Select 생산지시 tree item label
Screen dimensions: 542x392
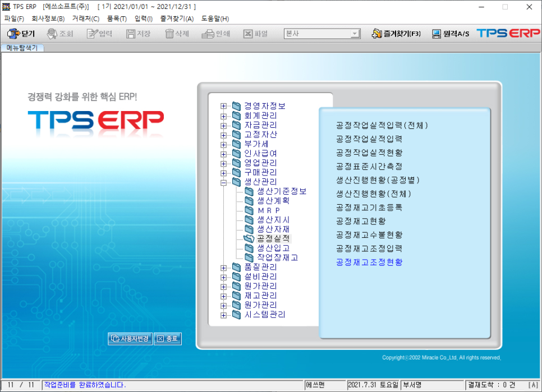(273, 220)
